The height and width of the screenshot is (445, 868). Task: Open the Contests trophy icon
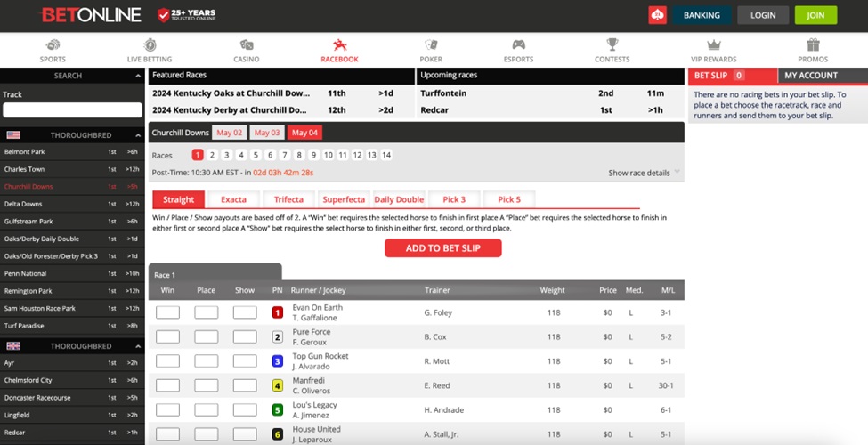point(612,44)
